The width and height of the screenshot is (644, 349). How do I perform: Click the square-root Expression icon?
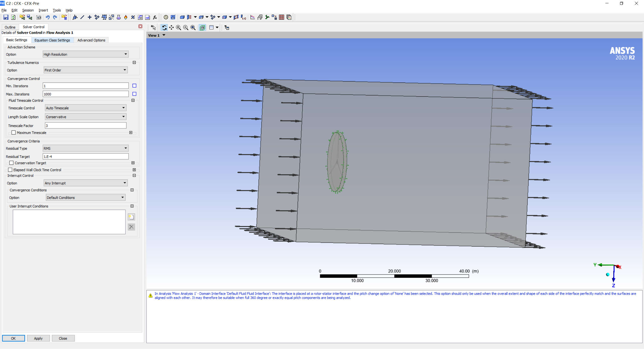140,17
